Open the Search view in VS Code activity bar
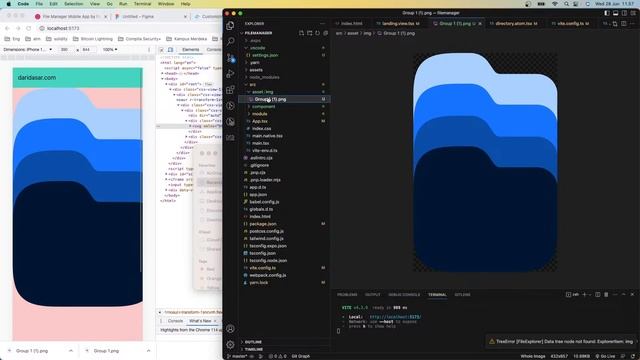 point(230,42)
